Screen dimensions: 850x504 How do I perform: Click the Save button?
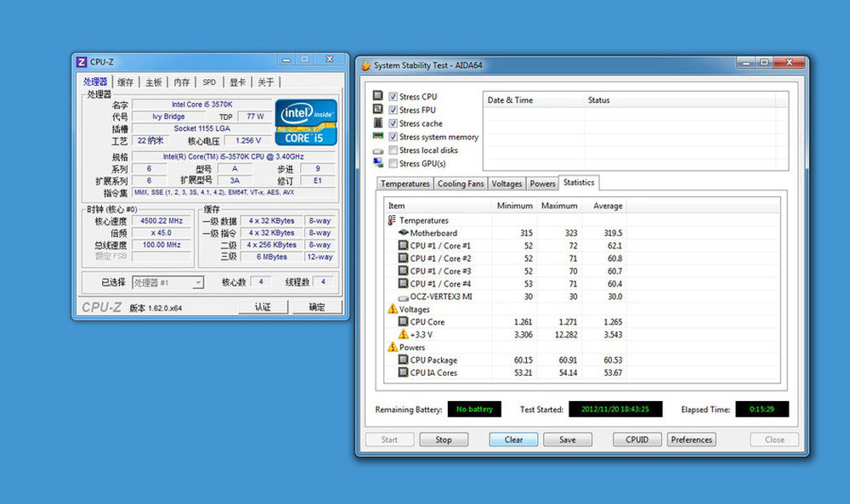pos(568,439)
